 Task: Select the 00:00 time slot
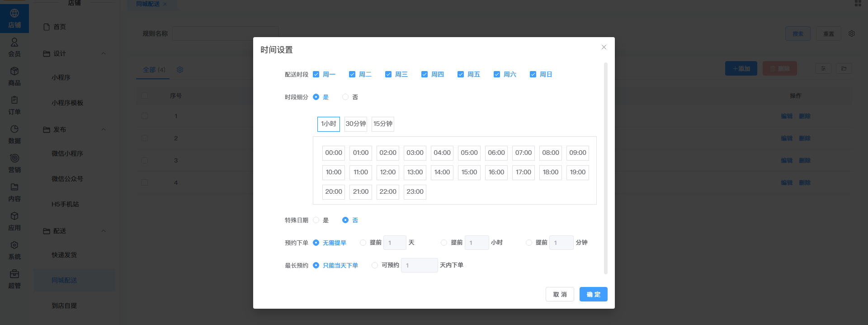tap(334, 153)
